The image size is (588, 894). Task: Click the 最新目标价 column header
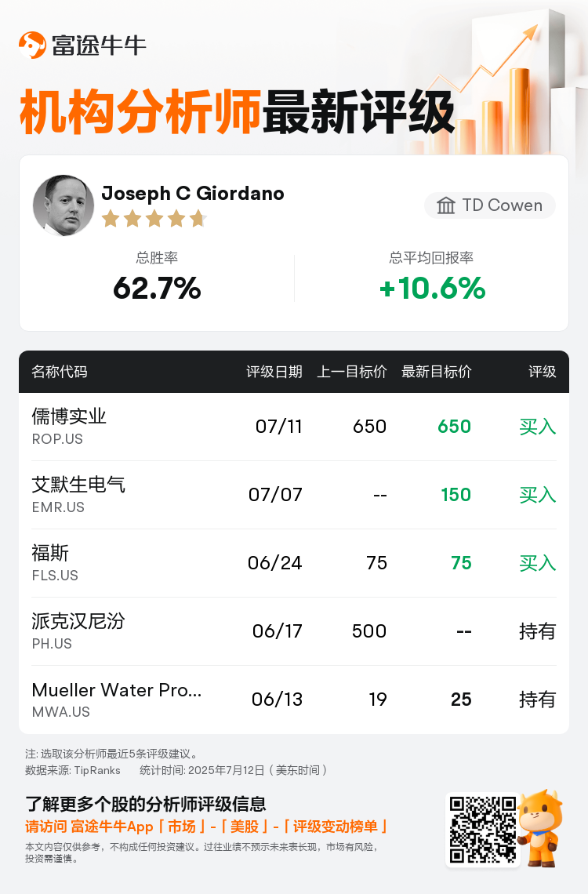[x=437, y=372]
